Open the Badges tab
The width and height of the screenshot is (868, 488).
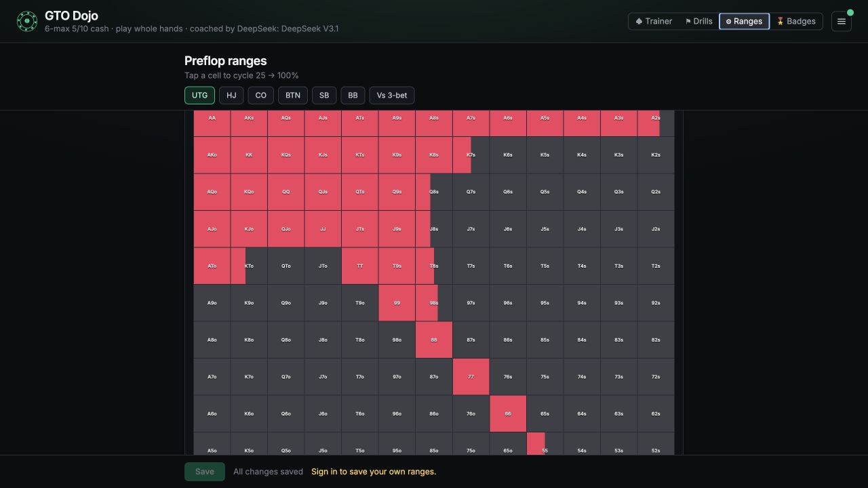[796, 21]
